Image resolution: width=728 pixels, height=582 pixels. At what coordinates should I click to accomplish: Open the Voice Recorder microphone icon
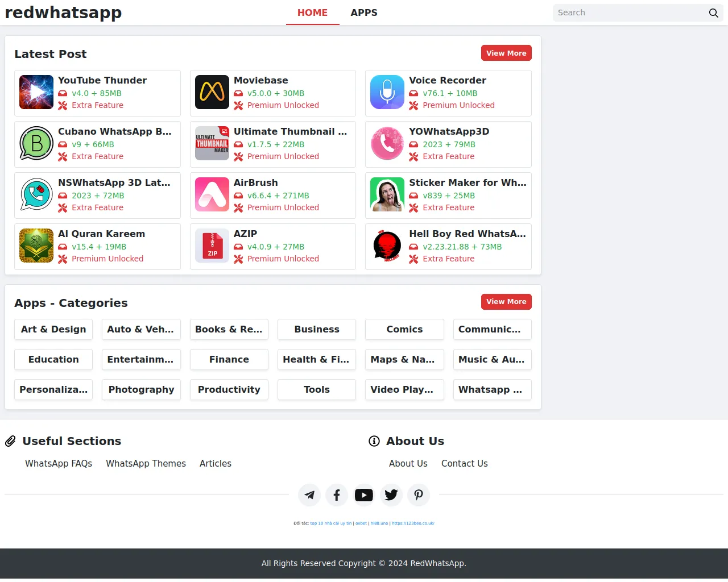click(x=387, y=92)
